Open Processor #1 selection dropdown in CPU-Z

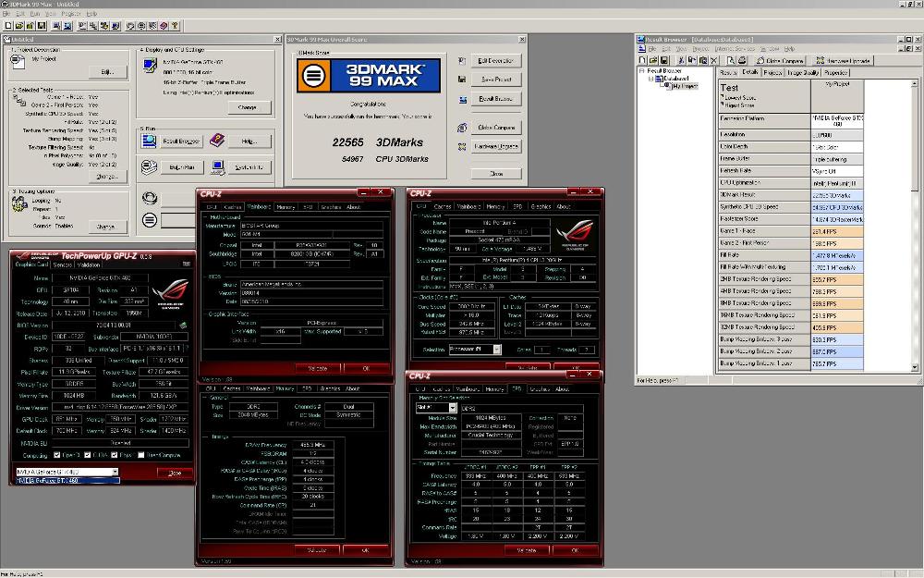click(497, 350)
